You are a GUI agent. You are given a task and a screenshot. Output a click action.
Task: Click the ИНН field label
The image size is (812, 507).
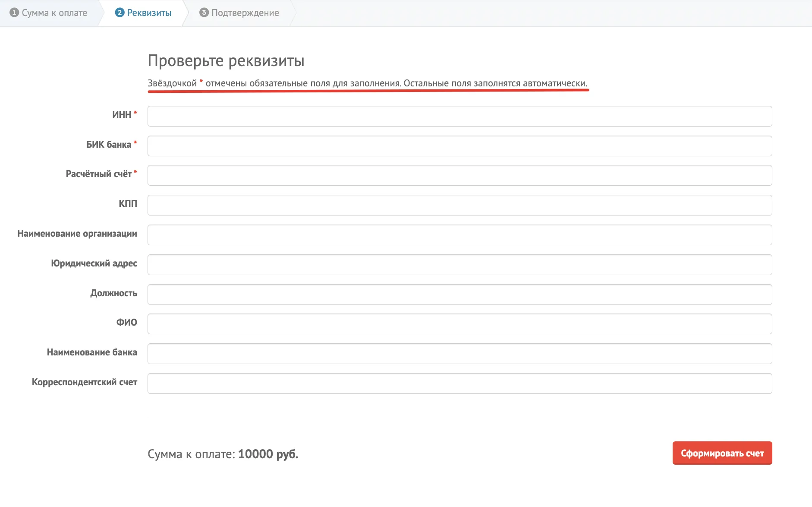(x=122, y=115)
